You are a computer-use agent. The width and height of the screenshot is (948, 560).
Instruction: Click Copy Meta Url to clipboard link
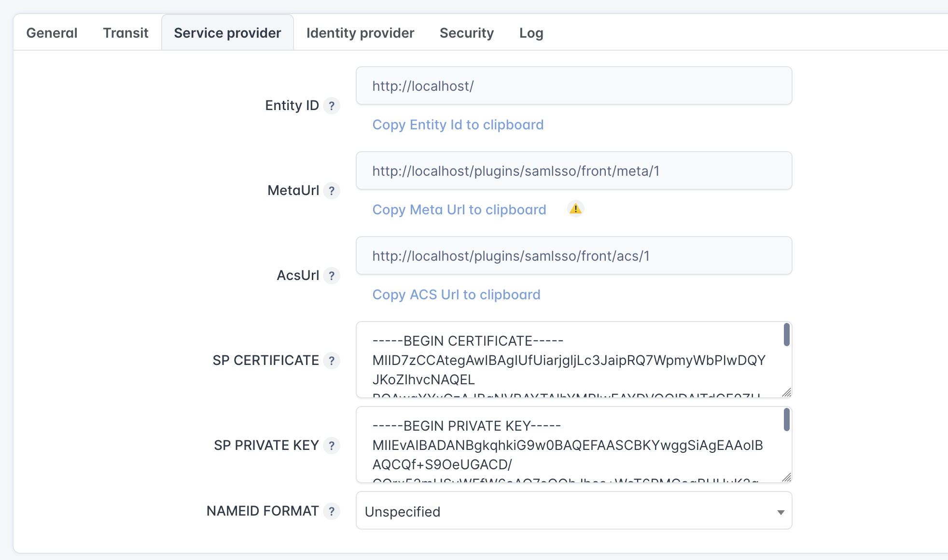click(x=459, y=210)
